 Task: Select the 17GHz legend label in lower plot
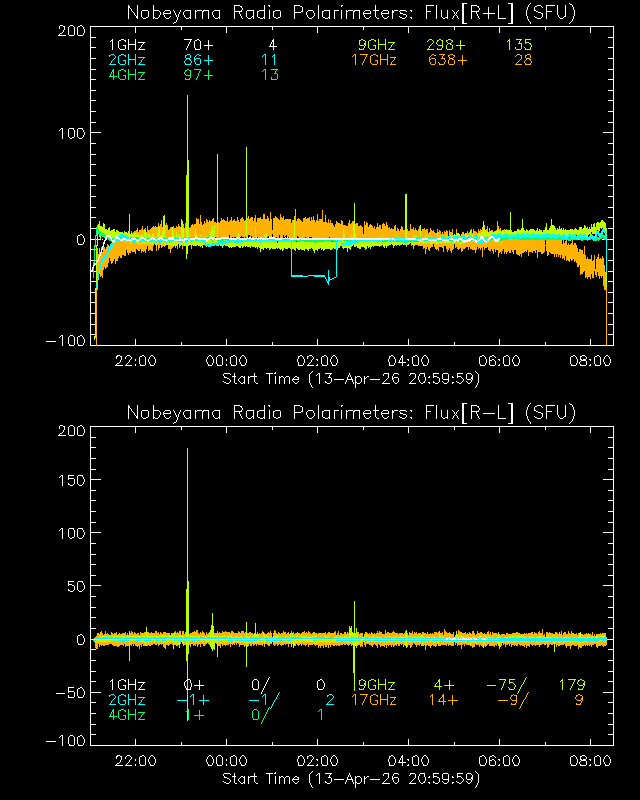tap(373, 700)
